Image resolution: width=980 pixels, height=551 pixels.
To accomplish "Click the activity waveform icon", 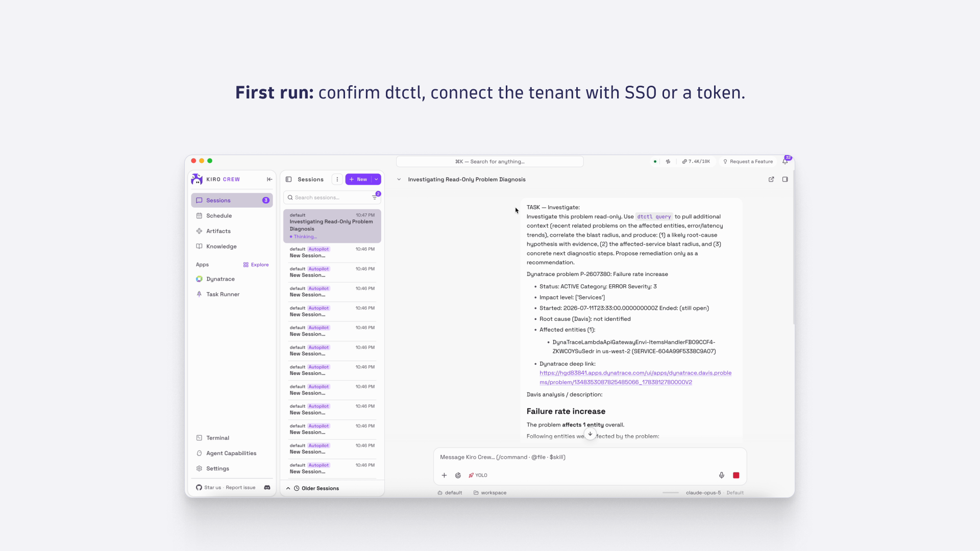I will pyautogui.click(x=668, y=161).
